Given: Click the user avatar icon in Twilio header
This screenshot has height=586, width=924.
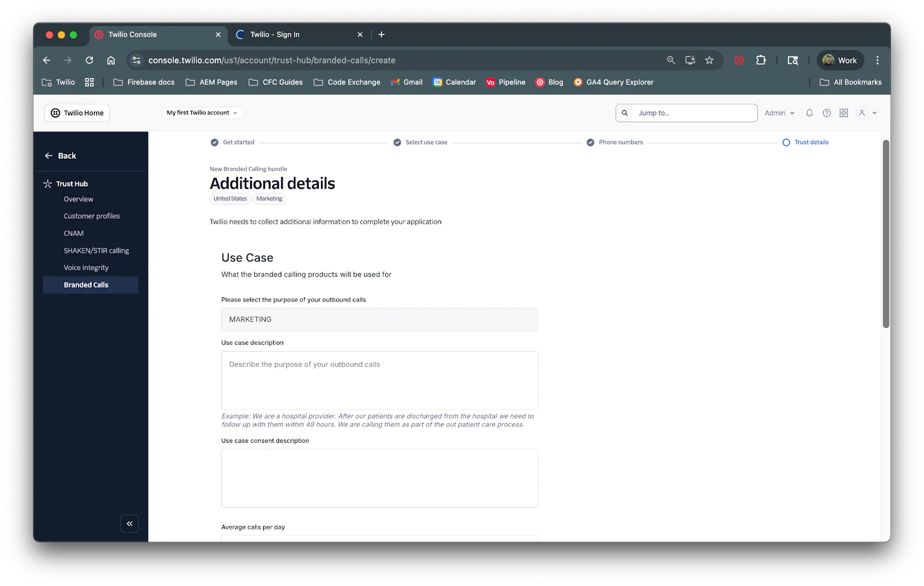Looking at the screenshot, I should 862,113.
